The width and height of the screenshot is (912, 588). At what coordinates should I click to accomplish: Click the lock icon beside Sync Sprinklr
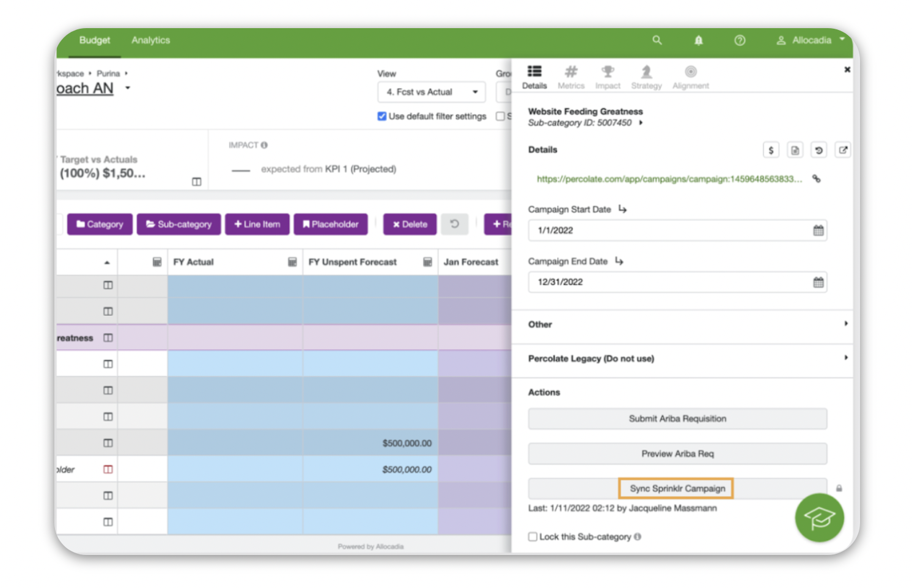click(839, 488)
